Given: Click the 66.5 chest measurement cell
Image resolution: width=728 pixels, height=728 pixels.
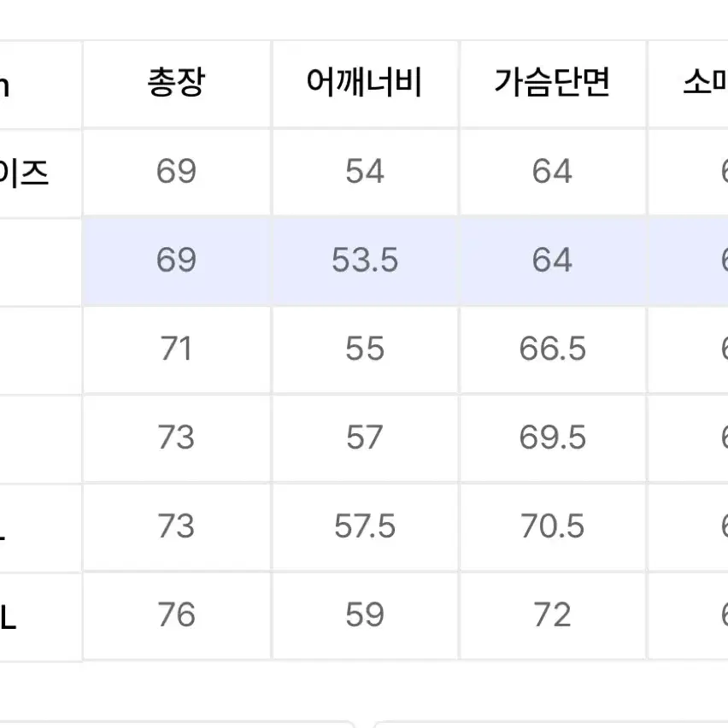Looking at the screenshot, I should [x=553, y=349].
